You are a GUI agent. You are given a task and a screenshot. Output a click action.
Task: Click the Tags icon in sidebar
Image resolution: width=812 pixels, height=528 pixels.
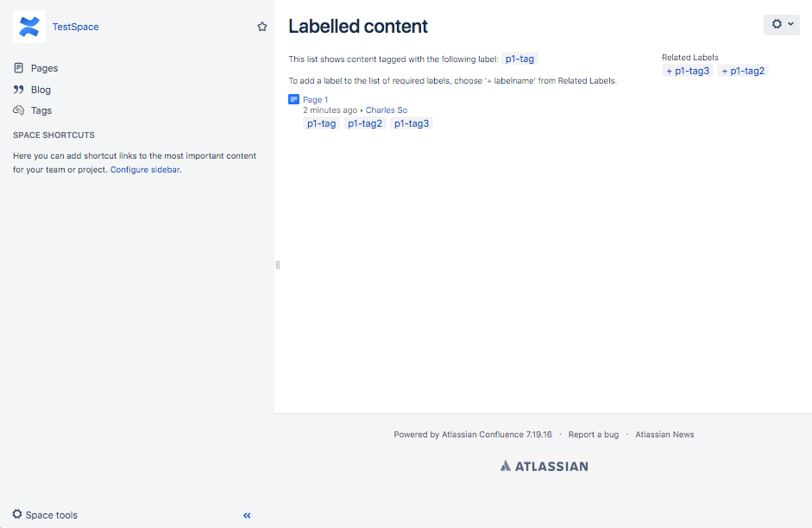pyautogui.click(x=19, y=110)
